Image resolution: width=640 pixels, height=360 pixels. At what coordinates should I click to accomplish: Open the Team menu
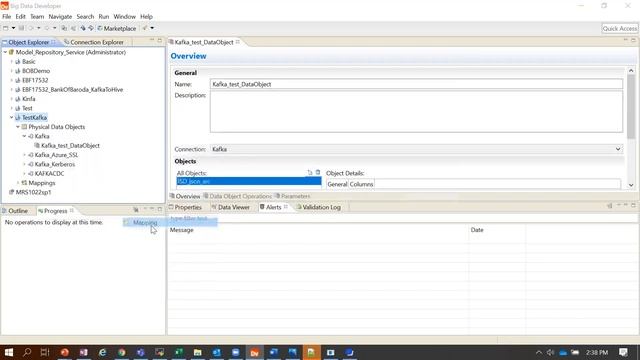click(37, 17)
